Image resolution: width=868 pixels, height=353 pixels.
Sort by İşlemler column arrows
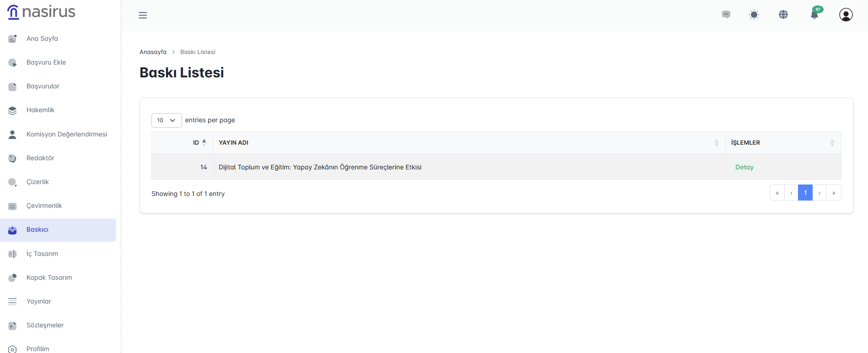coord(832,143)
